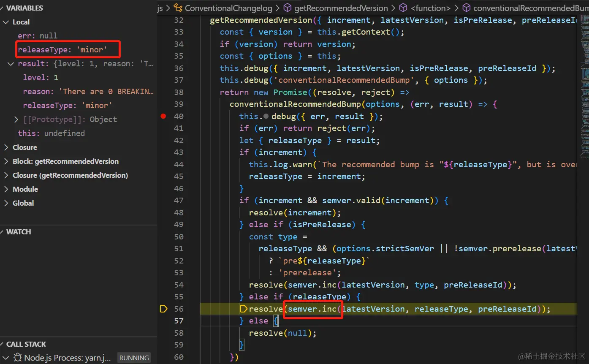Click 'const type =' on line 50

278,237
